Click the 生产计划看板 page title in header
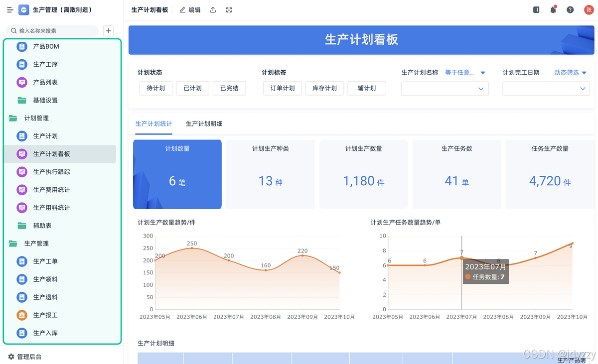This screenshot has height=364, width=598. [x=149, y=10]
